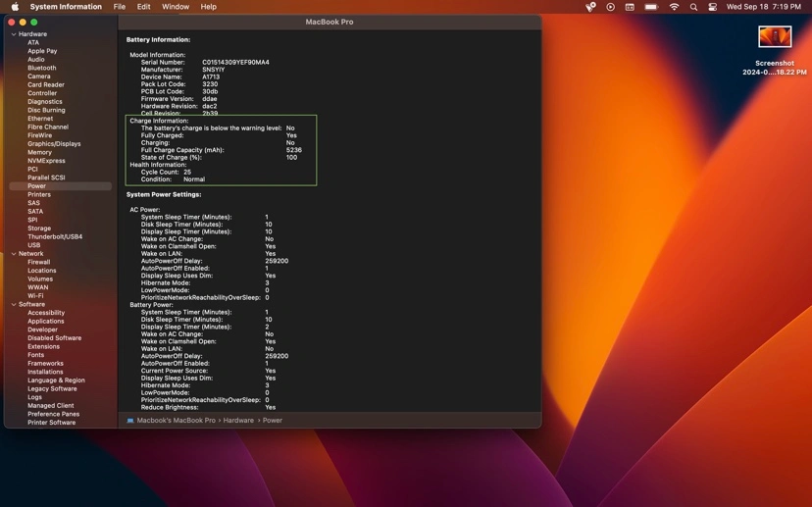Select Camera in the sidebar

click(39, 76)
